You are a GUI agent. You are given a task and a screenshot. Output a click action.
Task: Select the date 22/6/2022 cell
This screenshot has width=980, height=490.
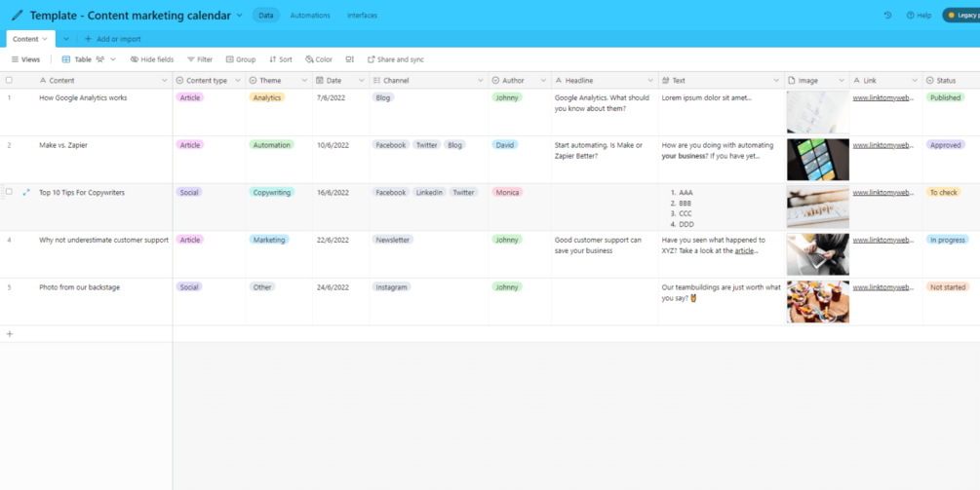tap(340, 254)
